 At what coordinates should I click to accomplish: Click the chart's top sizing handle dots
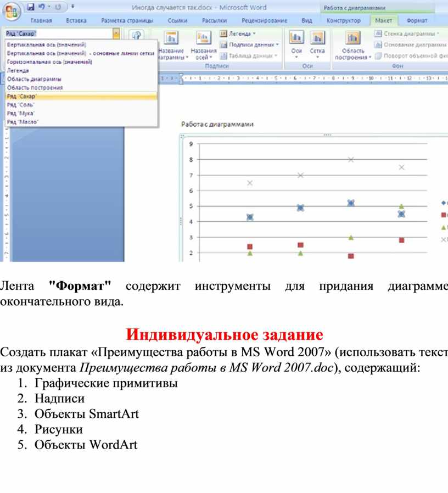tap(327, 135)
